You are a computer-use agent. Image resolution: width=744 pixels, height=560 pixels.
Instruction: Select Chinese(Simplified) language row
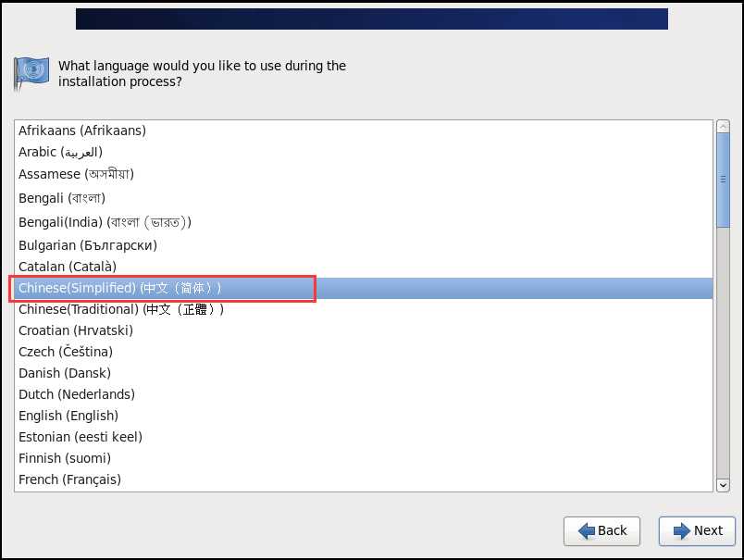[364, 288]
